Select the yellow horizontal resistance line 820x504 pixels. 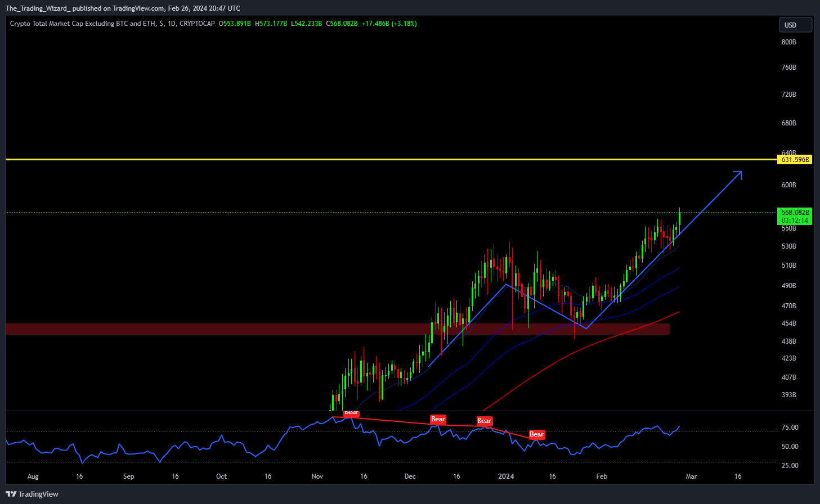pyautogui.click(x=392, y=160)
